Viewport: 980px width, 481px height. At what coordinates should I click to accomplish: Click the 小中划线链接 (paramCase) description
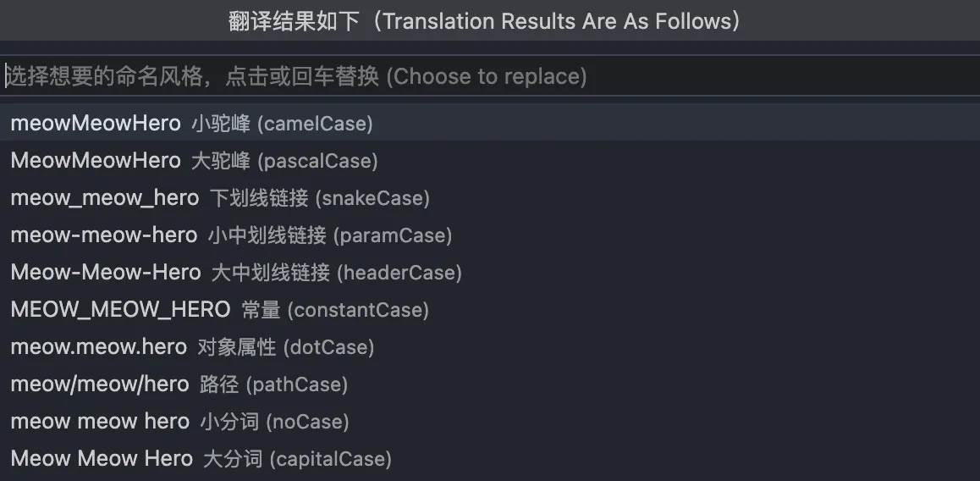[330, 235]
